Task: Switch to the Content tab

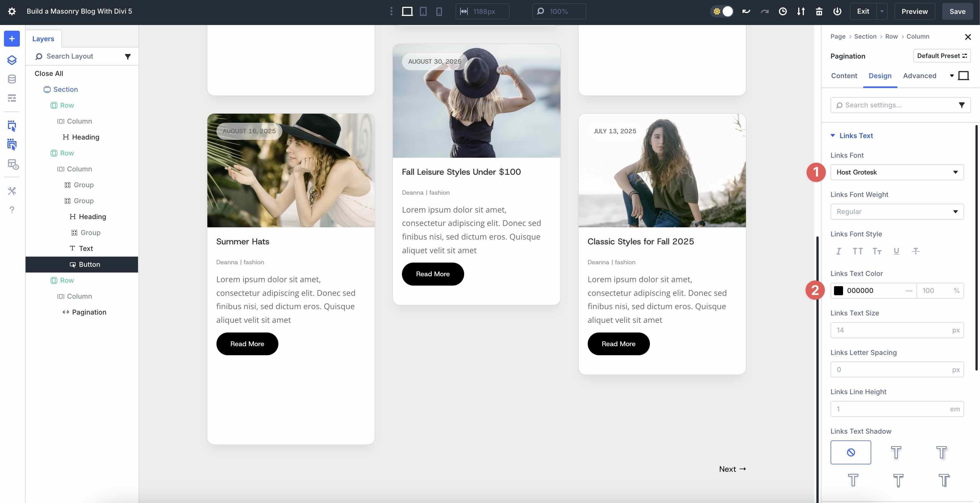Action: [x=844, y=76]
